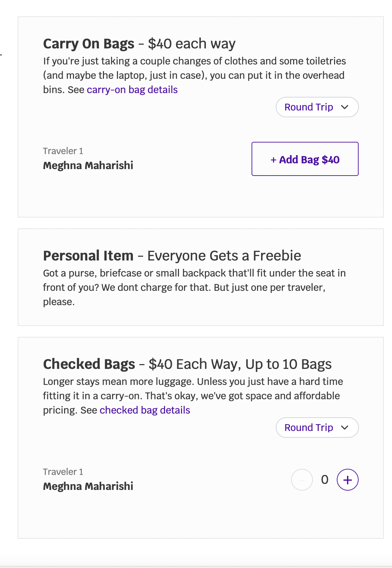Decrease checked bag count with minus icon
This screenshot has height=568, width=392.
(x=302, y=480)
